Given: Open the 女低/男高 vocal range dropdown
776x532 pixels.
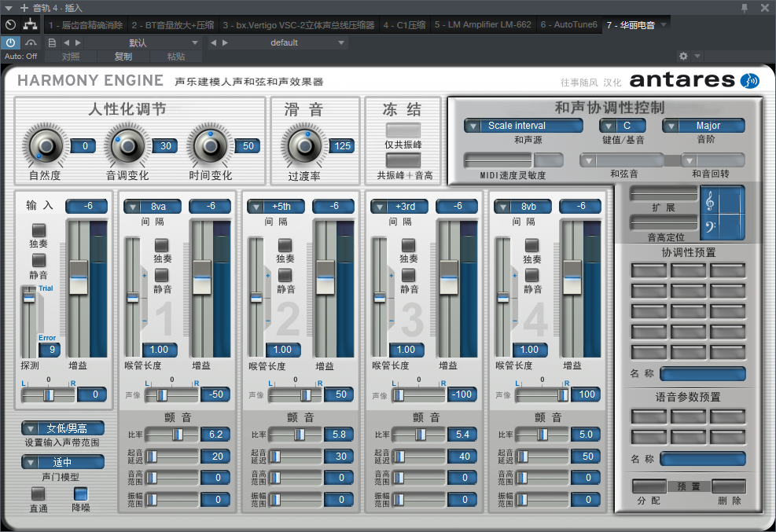Looking at the screenshot, I should [x=63, y=428].
